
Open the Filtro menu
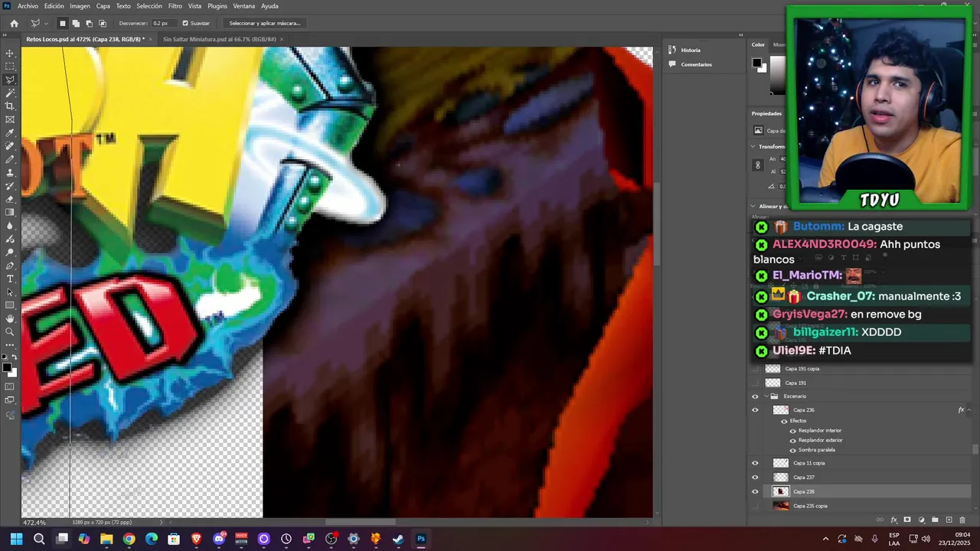click(x=175, y=6)
